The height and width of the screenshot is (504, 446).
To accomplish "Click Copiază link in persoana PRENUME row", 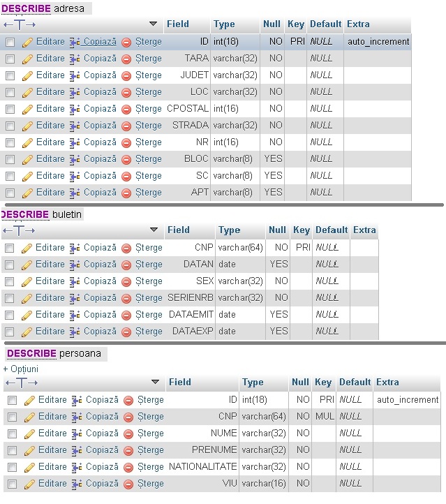I will click(102, 450).
